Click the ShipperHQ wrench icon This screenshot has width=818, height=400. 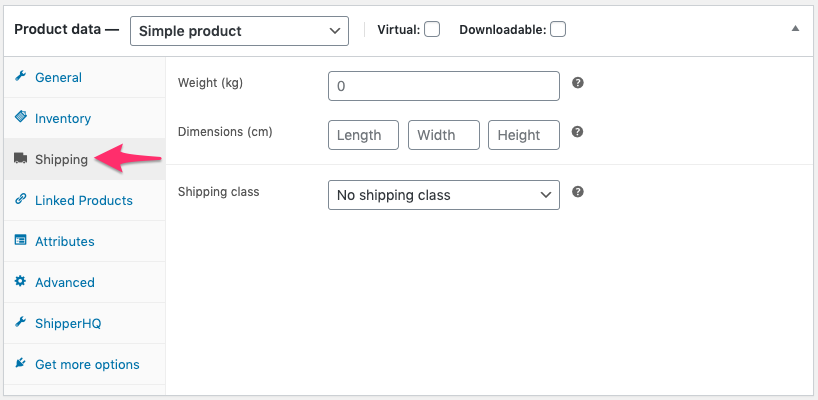click(20, 323)
